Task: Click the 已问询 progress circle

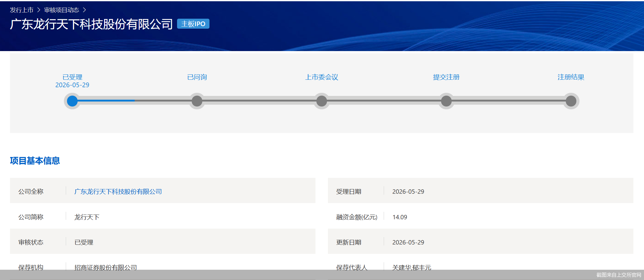Action: point(197,101)
